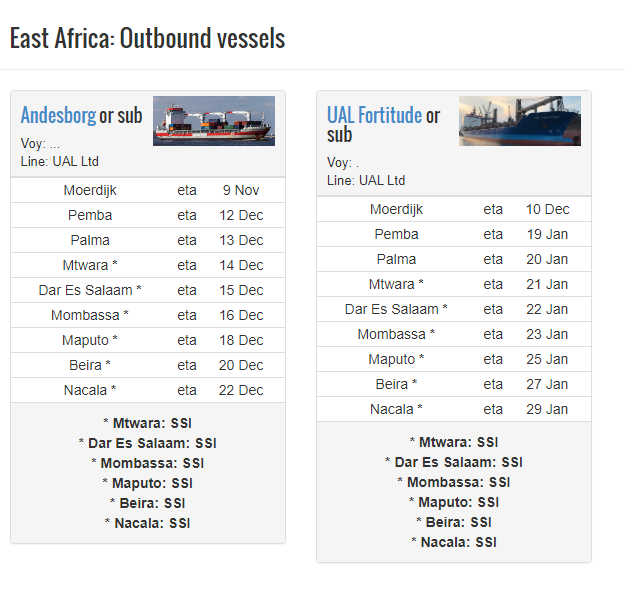The height and width of the screenshot is (591, 626).
Task: Select Mombassa eta 16 Dec row
Action: pos(148,315)
